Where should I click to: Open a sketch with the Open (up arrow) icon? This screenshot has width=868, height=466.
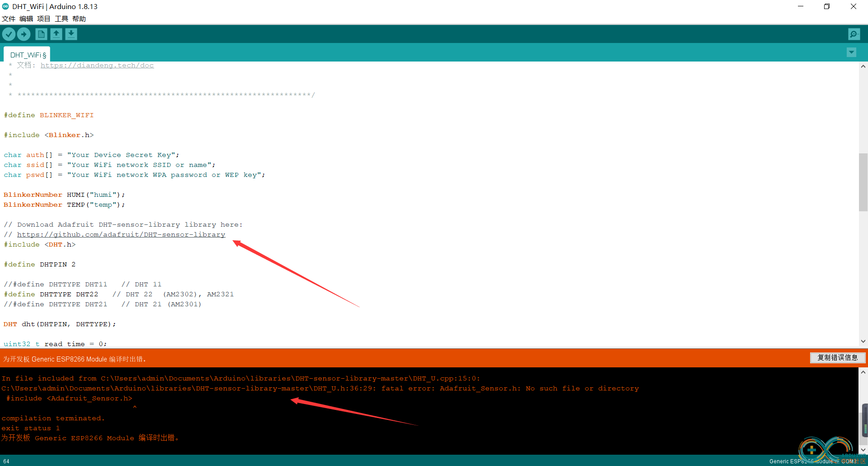click(56, 34)
